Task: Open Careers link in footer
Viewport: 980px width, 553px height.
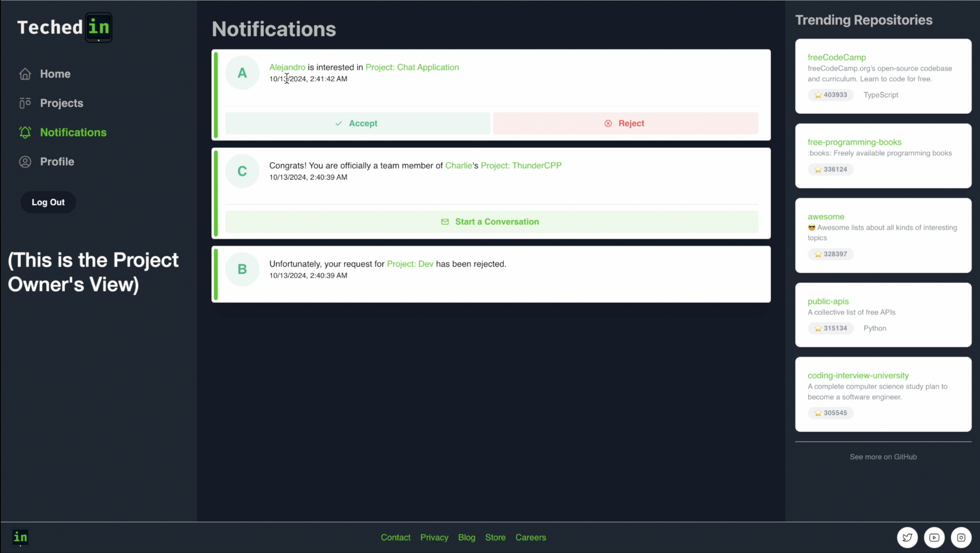Action: 530,537
